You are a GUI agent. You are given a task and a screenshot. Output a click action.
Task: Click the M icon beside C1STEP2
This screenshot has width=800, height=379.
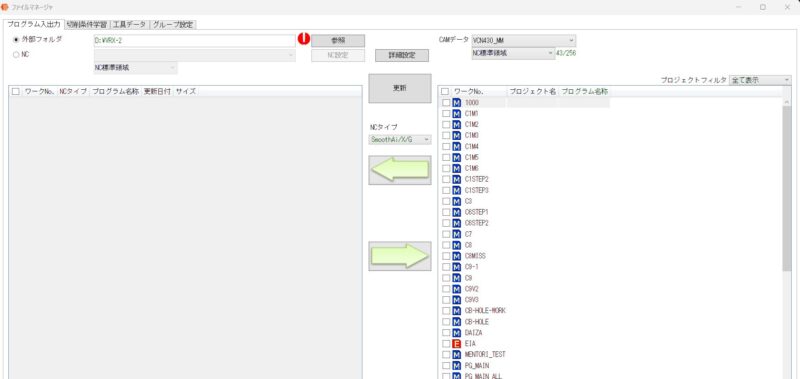[457, 179]
